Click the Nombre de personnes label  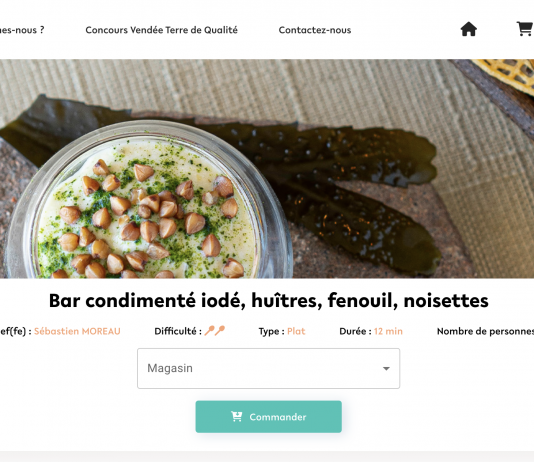[485, 331]
